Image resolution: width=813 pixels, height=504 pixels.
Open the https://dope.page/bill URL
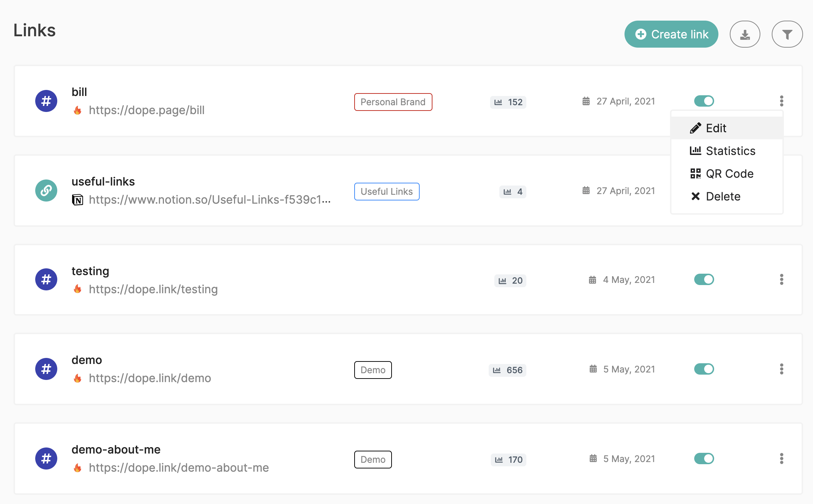[x=147, y=110]
